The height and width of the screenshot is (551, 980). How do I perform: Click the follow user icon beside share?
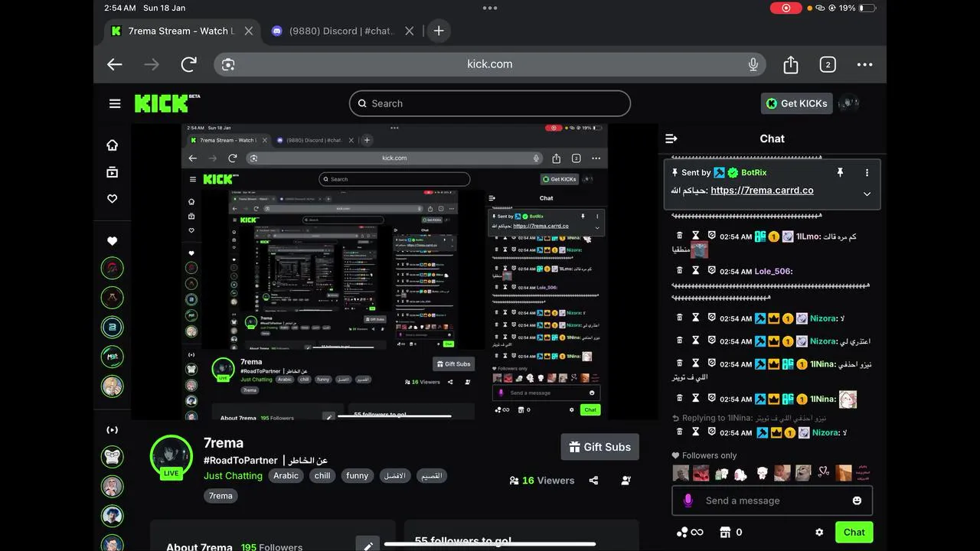(x=626, y=481)
